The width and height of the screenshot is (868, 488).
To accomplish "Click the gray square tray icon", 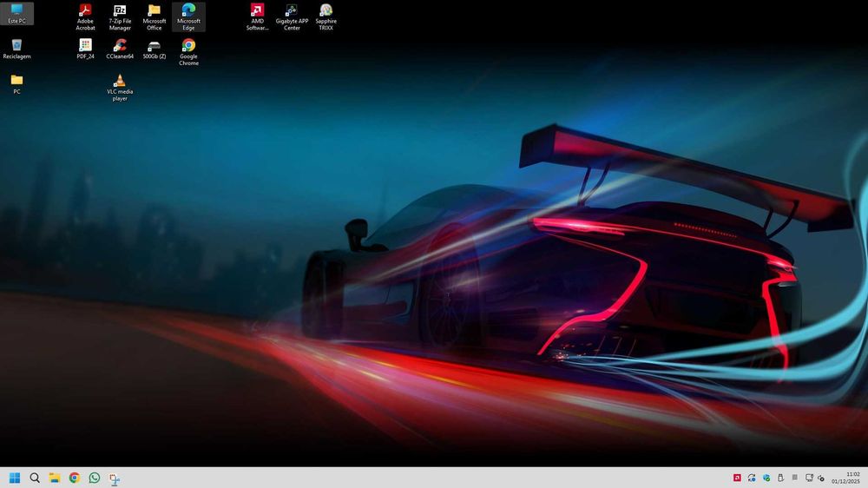I will coord(795,477).
